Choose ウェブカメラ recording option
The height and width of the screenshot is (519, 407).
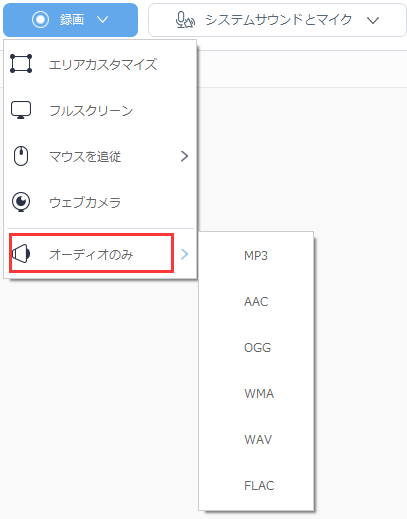pyautogui.click(x=100, y=202)
